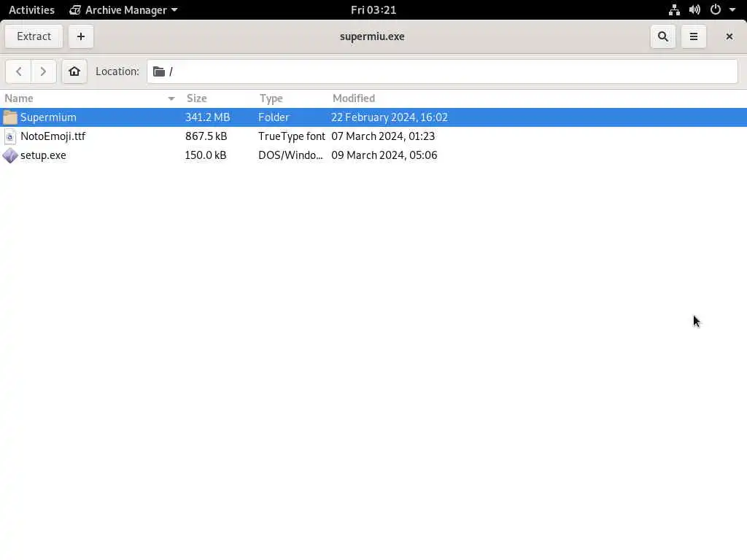Select the Supermium folder icon
Screen dimensions: 747x560
[x=10, y=117]
